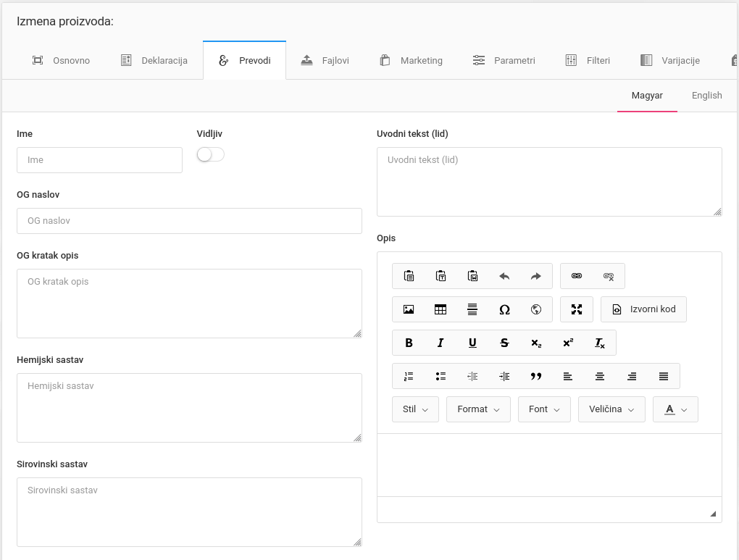Select the Magyar language tab
739x560 pixels.
pyautogui.click(x=647, y=96)
